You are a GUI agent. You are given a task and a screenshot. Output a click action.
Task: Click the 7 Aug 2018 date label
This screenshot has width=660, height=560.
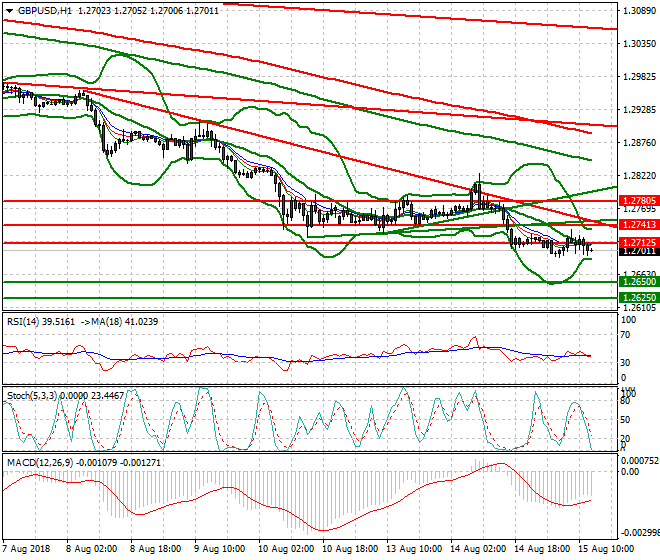point(26,549)
